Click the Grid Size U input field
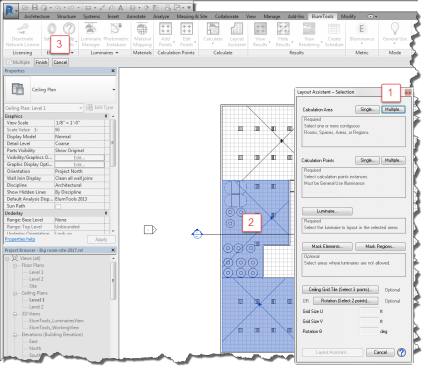Viewport: 428px width, 370px height. tap(369, 311)
